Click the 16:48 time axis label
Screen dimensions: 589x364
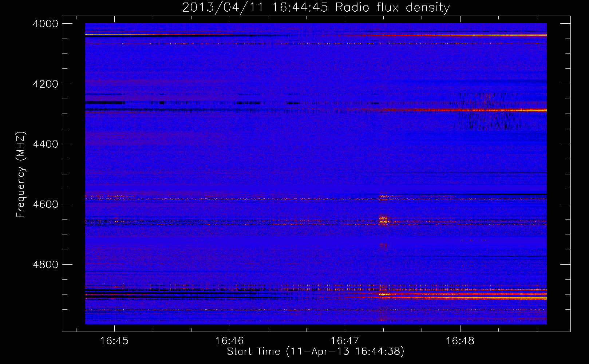(460, 341)
